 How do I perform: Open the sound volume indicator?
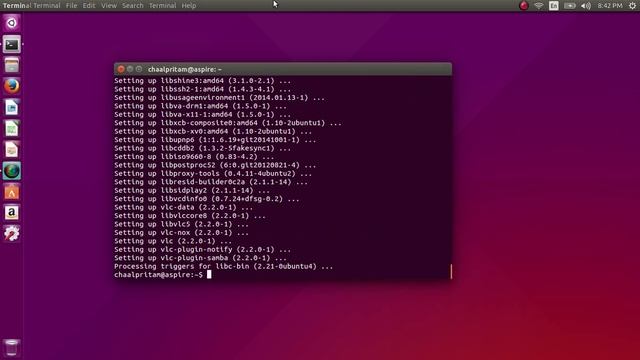click(x=586, y=6)
